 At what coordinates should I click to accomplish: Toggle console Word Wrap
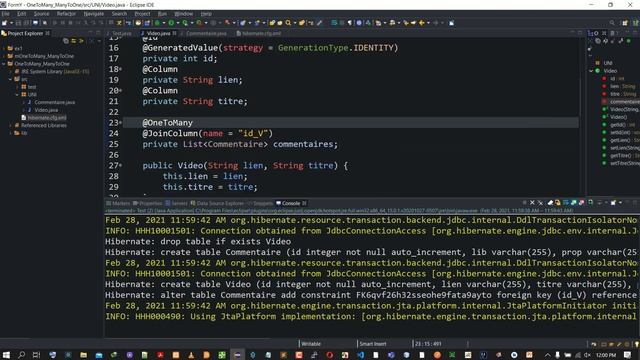[x=566, y=203]
